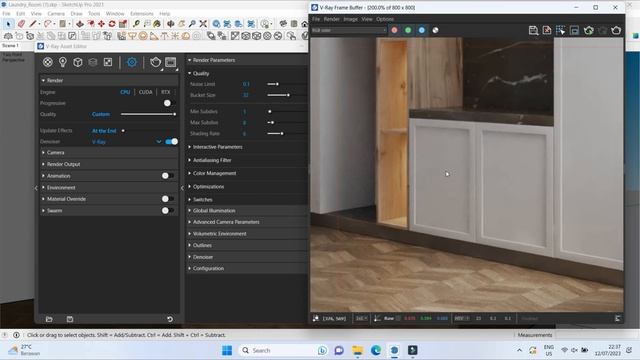The height and width of the screenshot is (360, 640).
Task: Open the Camera menu in SketchUp
Action: coord(56,13)
